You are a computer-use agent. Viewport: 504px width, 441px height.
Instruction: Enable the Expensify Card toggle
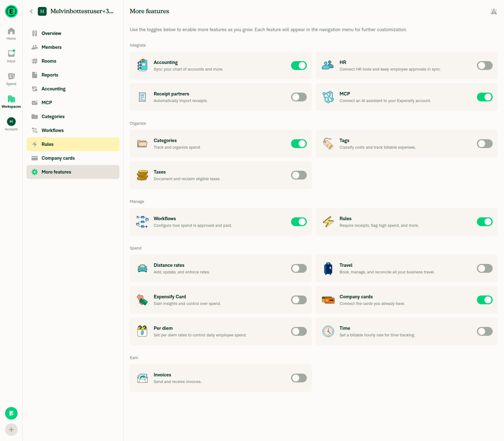point(299,300)
